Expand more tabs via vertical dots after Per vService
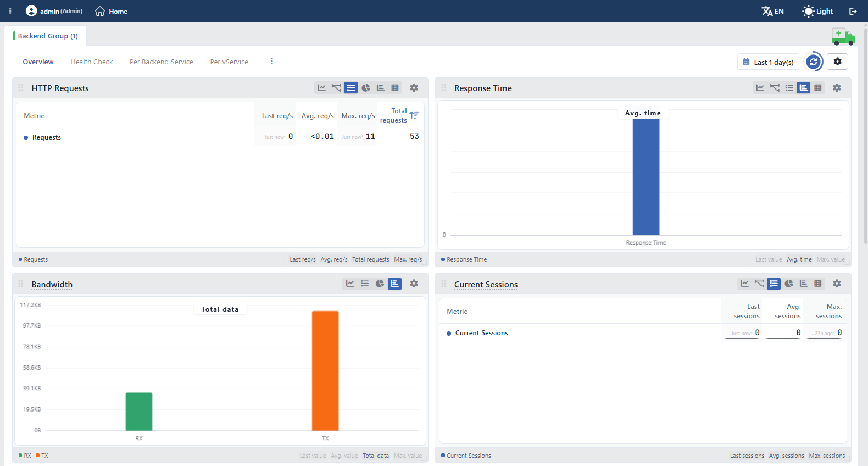 pos(272,62)
